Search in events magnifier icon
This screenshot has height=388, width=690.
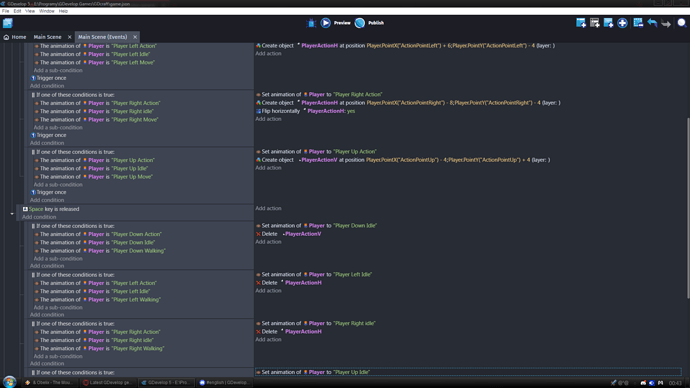[682, 23]
